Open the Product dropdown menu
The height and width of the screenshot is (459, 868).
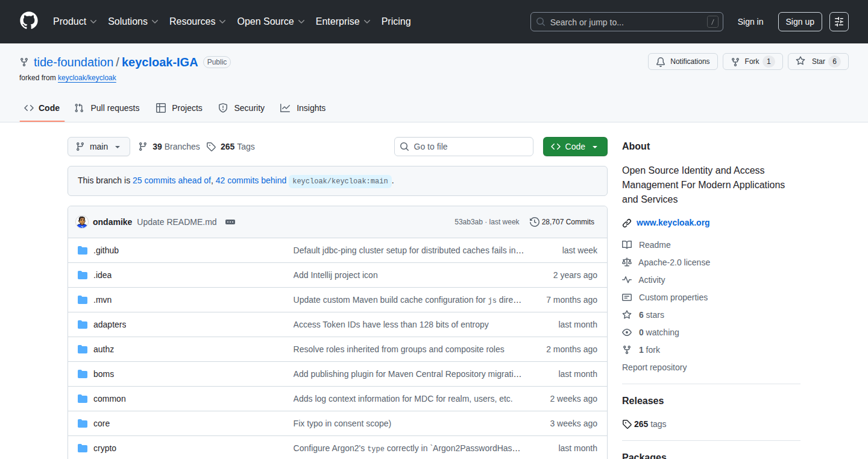point(75,22)
